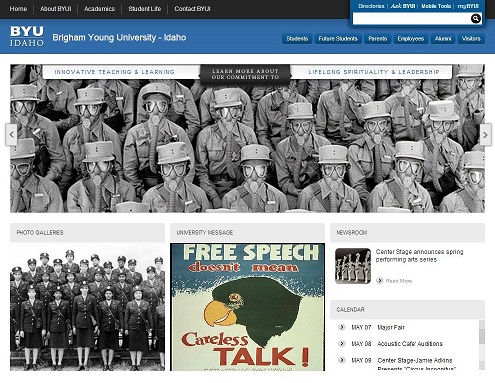This screenshot has height=383, width=495.
Task: Click the search magnifier icon
Action: click(x=476, y=19)
